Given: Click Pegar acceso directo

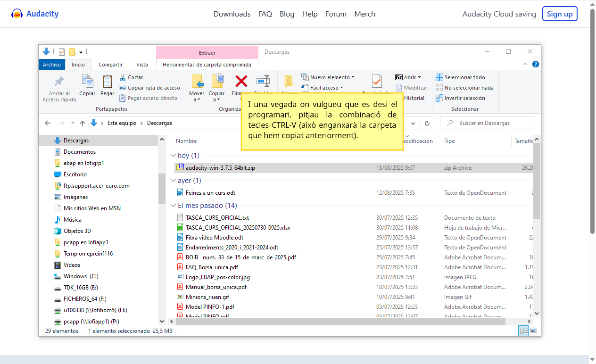Looking at the screenshot, I should pos(149,98).
